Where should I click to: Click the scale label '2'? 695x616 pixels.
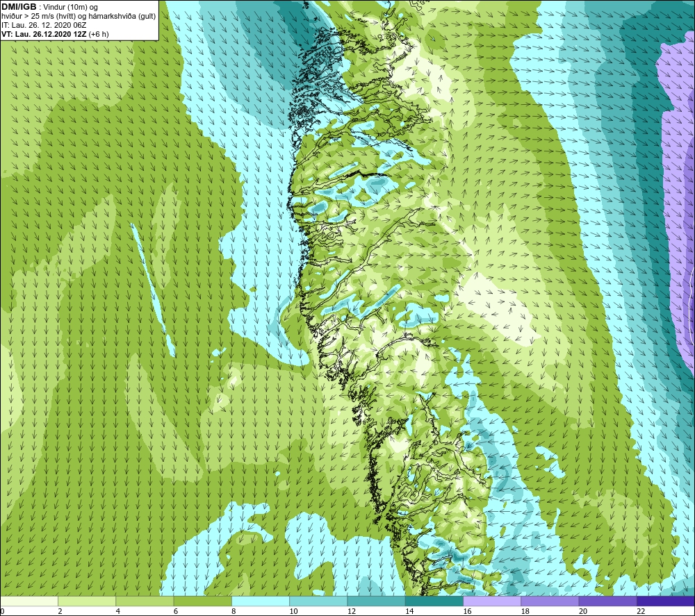point(60,612)
